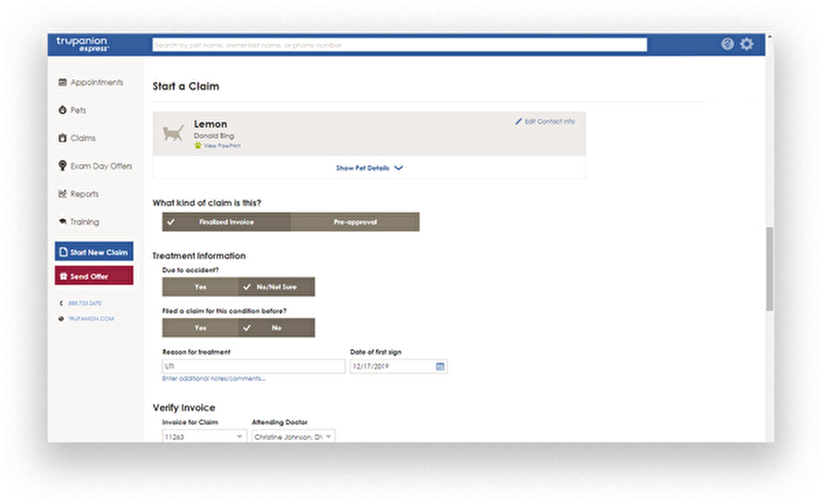822x504 pixels.
Task: Open Invoice for Claim dropdown
Action: (x=239, y=437)
